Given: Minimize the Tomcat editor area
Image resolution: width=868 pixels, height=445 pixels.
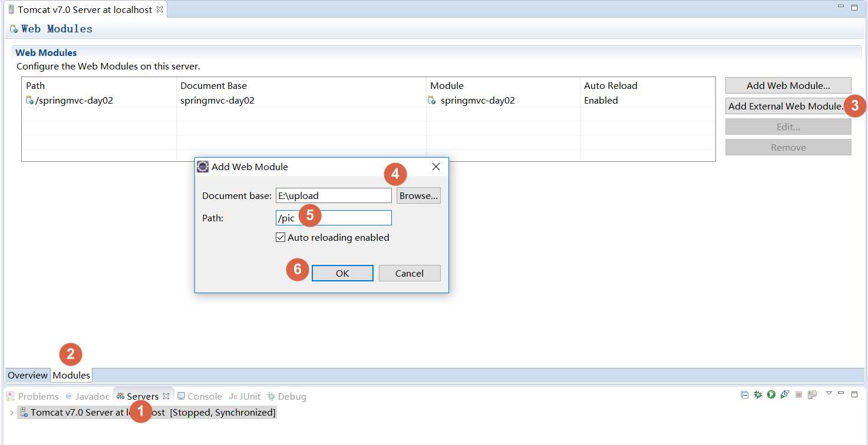Looking at the screenshot, I should 841,6.
